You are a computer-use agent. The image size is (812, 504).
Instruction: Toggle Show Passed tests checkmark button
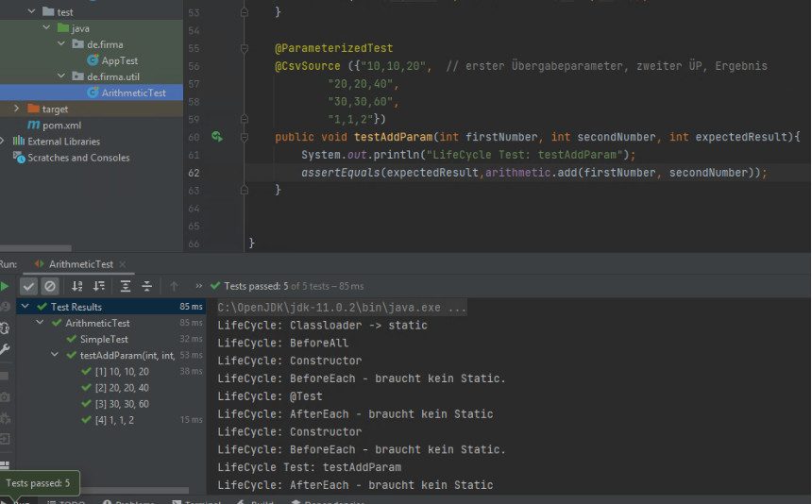coord(29,286)
